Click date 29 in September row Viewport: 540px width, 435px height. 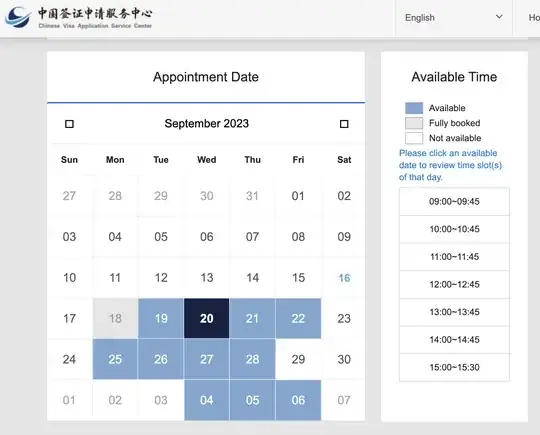(298, 359)
